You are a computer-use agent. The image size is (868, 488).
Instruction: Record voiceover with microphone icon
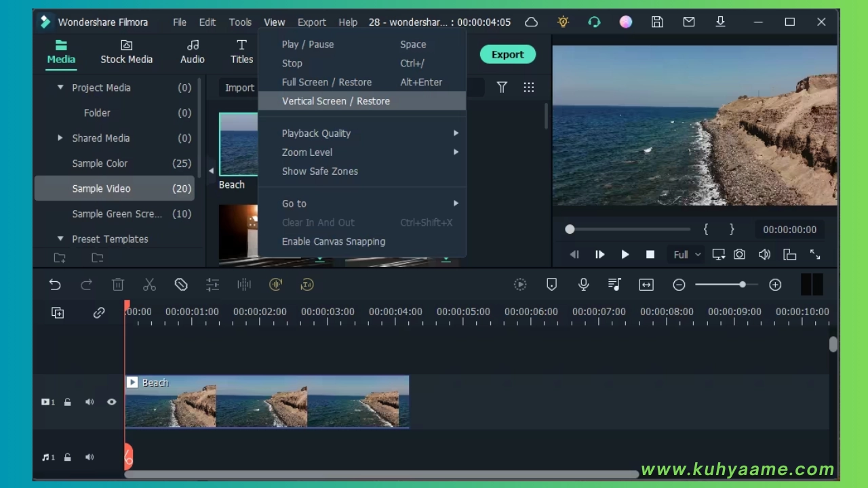(x=583, y=285)
